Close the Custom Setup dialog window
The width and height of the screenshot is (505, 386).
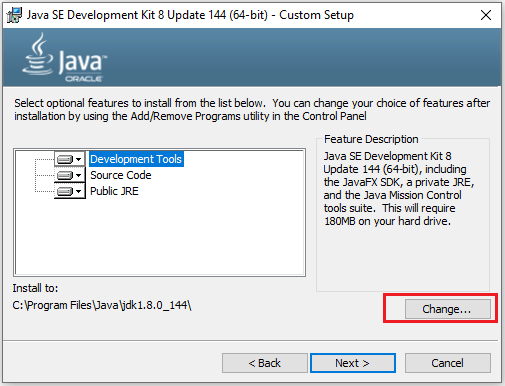pyautogui.click(x=486, y=15)
